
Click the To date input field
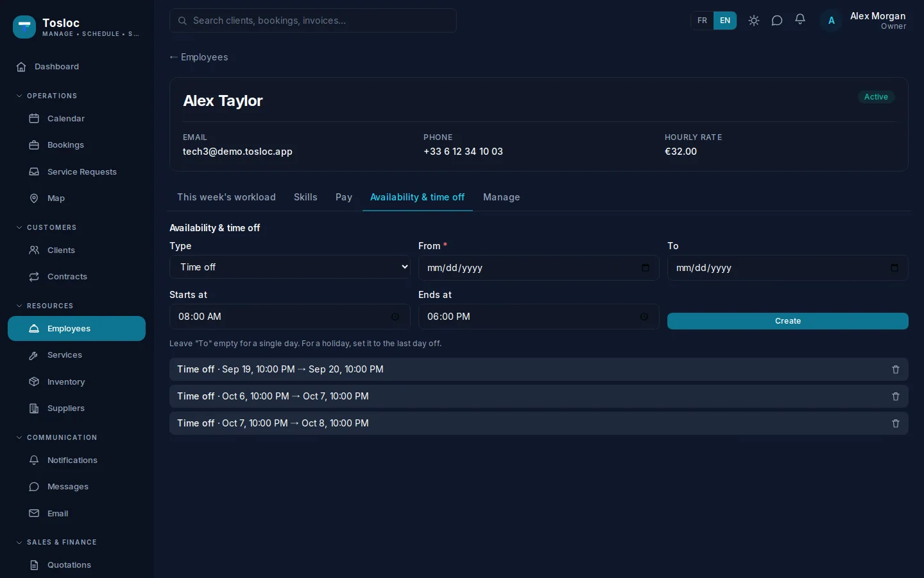[788, 268]
